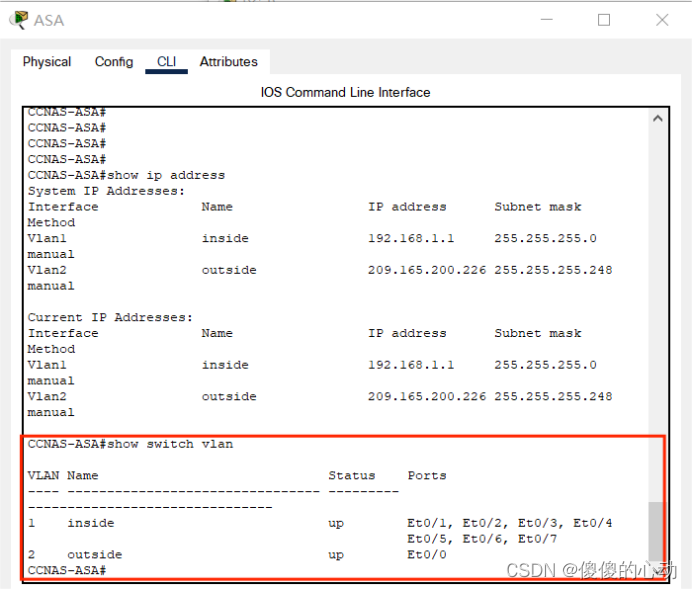Click the 'IOS Command Line Interface' heading
Screen dimensions: 692x589
pyautogui.click(x=345, y=92)
